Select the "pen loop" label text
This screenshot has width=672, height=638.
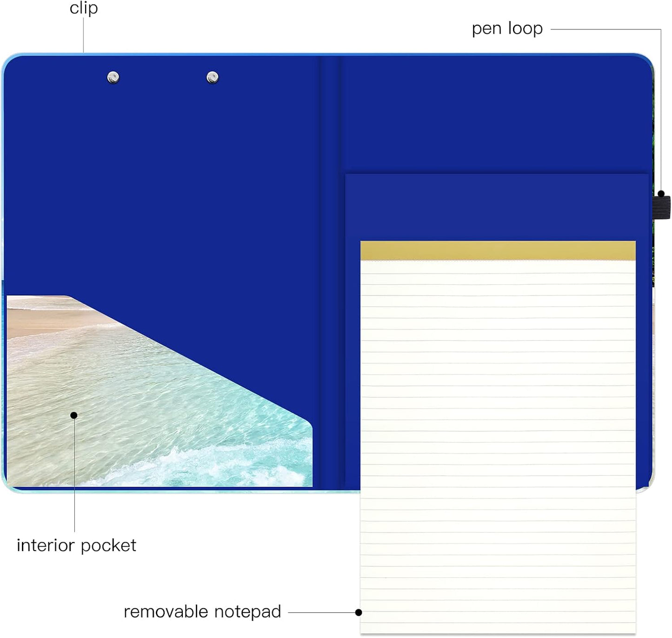(507, 29)
